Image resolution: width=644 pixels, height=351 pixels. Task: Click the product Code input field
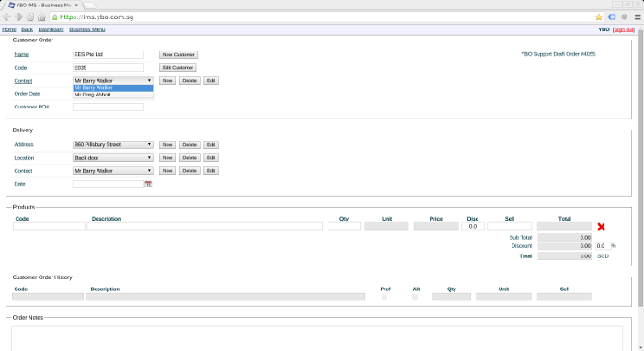[50, 226]
